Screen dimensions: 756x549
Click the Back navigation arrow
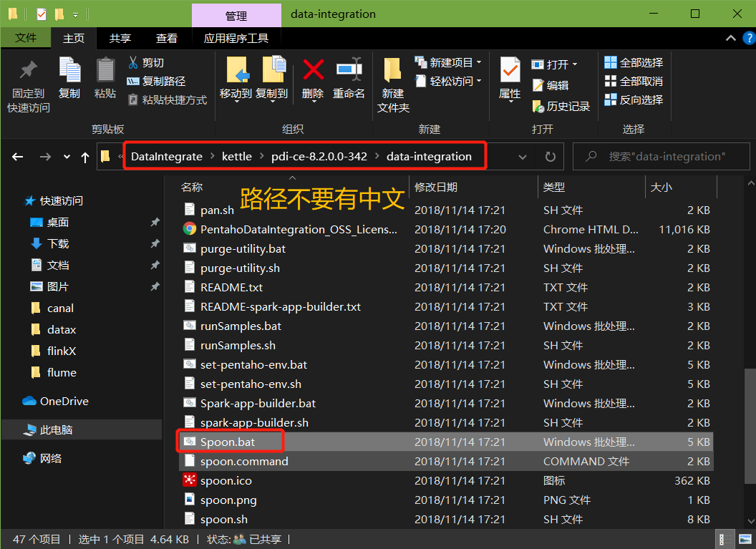click(x=18, y=157)
